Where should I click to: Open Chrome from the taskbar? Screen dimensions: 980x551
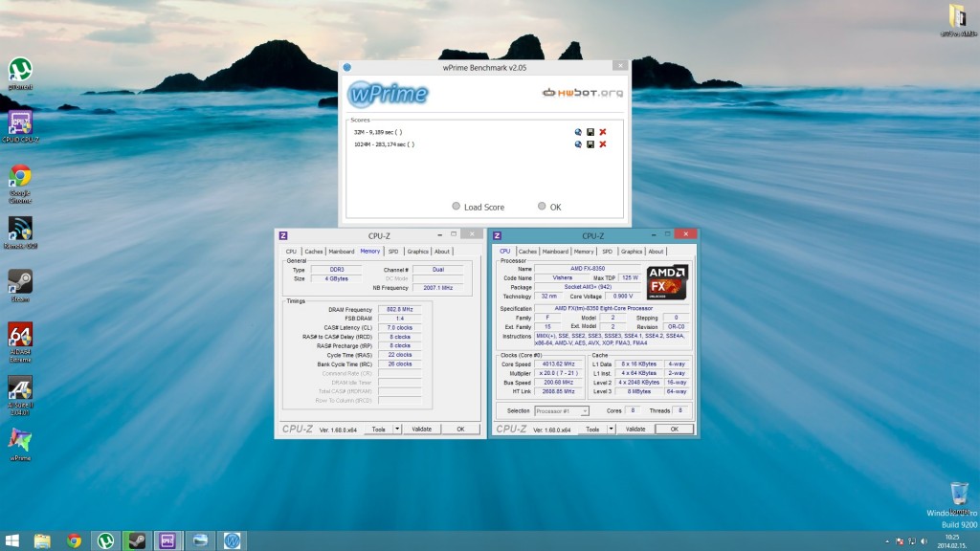[74, 540]
